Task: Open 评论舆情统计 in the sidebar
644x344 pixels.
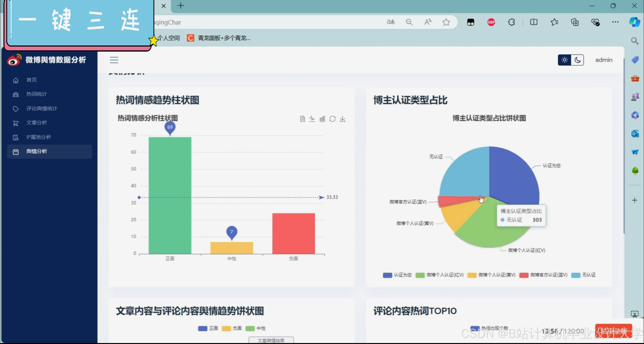Action: point(42,108)
